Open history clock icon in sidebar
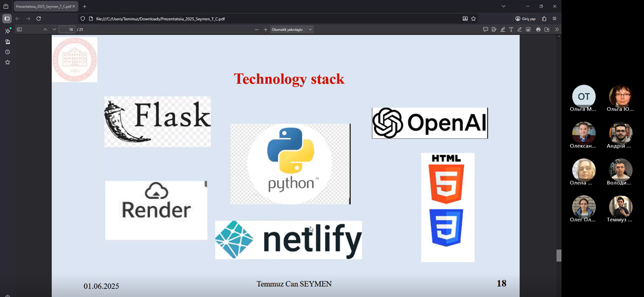644x297 pixels. point(8,52)
